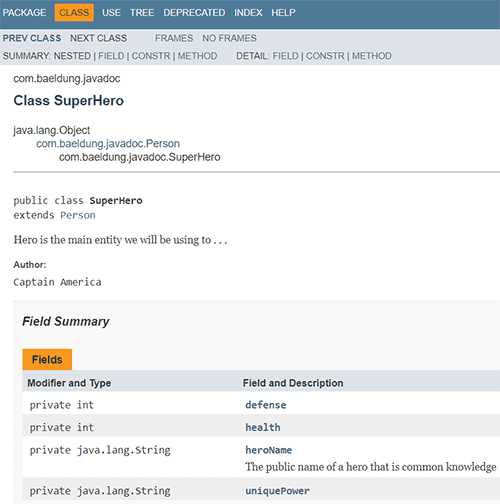Switch to FRAMES view
500x504 pixels.
tap(174, 38)
